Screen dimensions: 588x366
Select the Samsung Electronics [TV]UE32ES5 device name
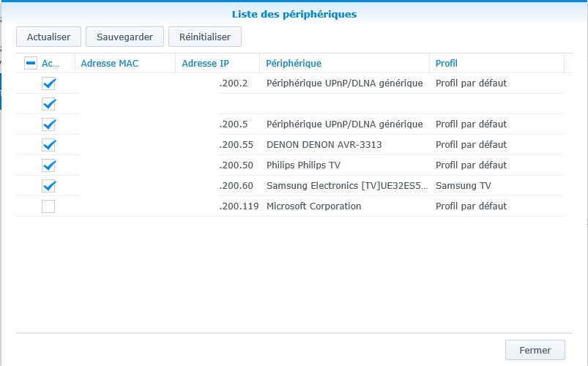tap(347, 186)
